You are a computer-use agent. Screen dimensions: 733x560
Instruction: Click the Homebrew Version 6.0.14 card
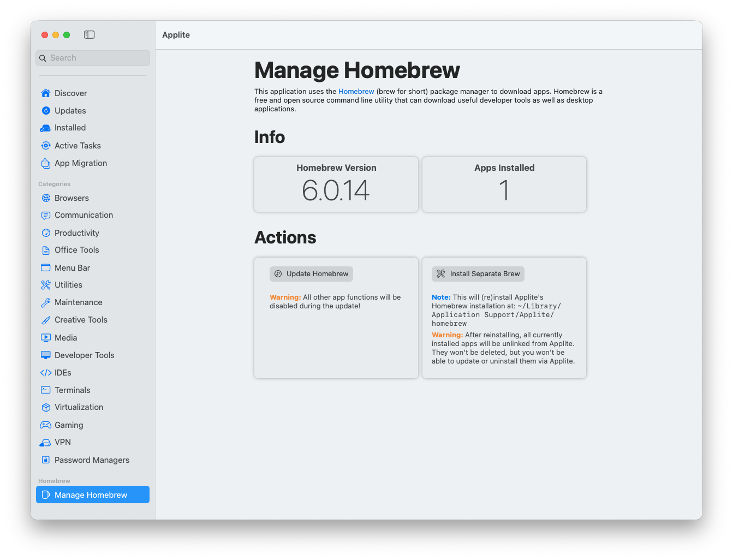coord(336,184)
